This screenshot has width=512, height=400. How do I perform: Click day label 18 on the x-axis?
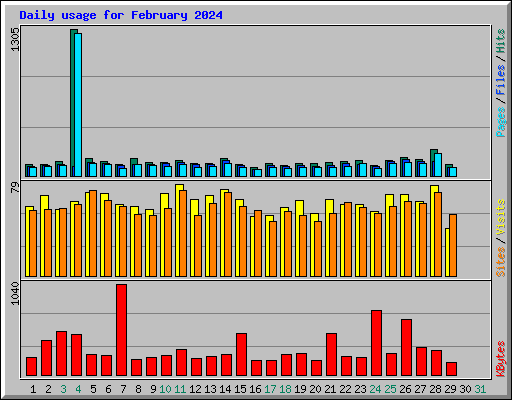(285, 389)
